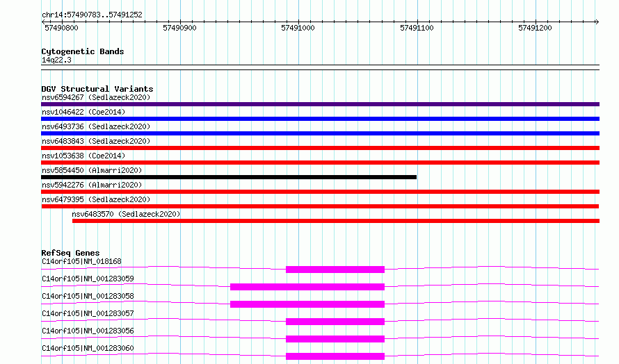Image resolution: width=619 pixels, height=364 pixels.
Task: Open variant nsv6483570 (Sedlazeck2020) label
Action: [126, 214]
